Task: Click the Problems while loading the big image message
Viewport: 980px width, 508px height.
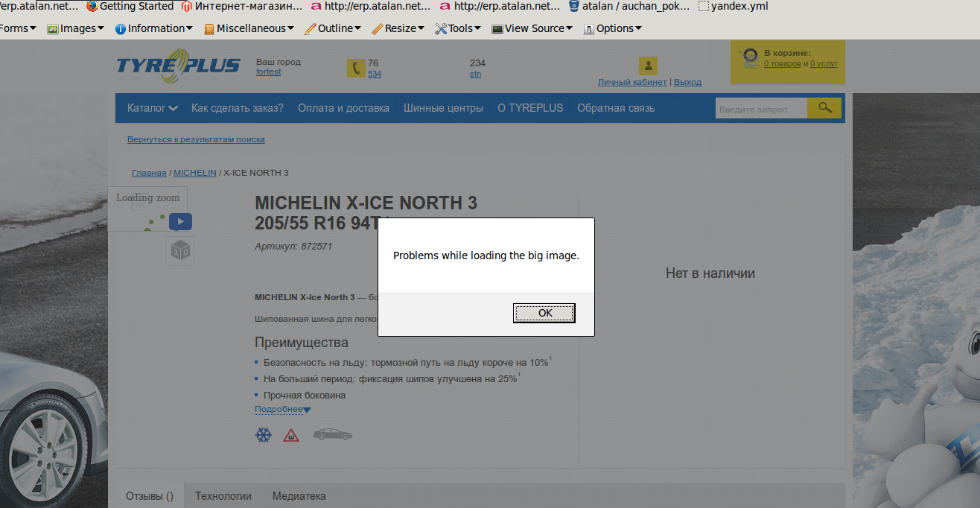Action: (x=486, y=255)
